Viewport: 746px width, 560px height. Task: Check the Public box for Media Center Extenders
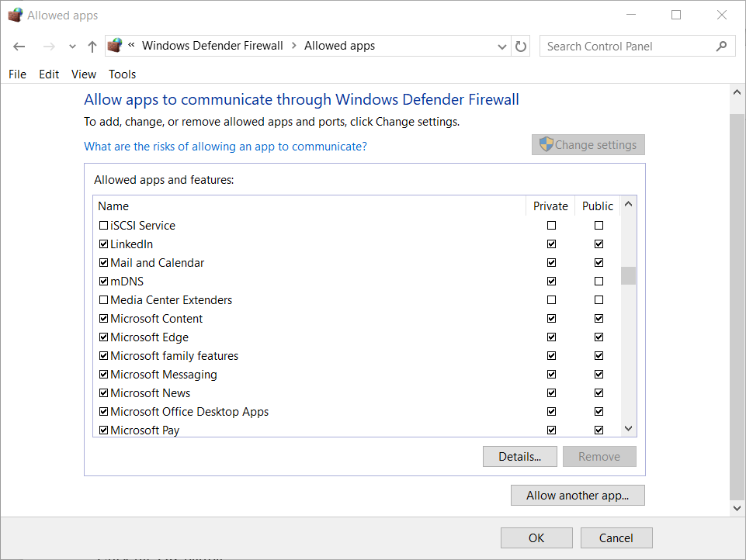(599, 300)
